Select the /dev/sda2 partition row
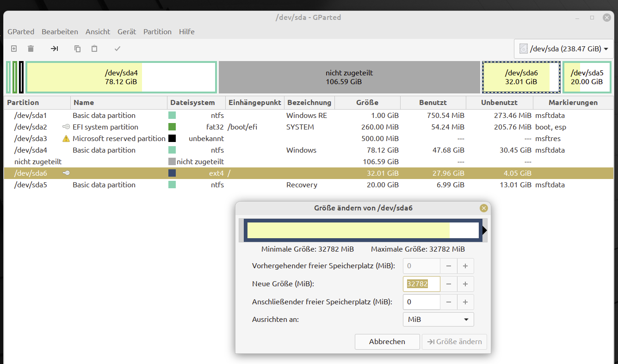 309,127
